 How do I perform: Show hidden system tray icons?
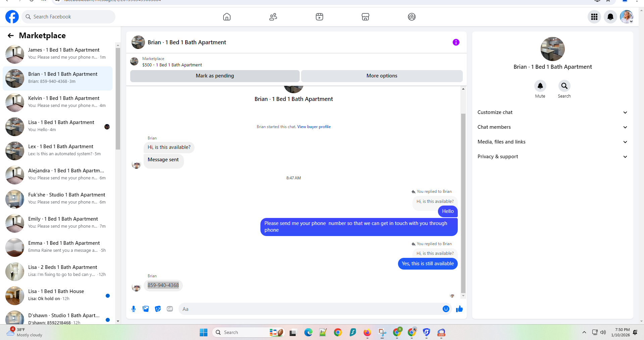(x=584, y=332)
